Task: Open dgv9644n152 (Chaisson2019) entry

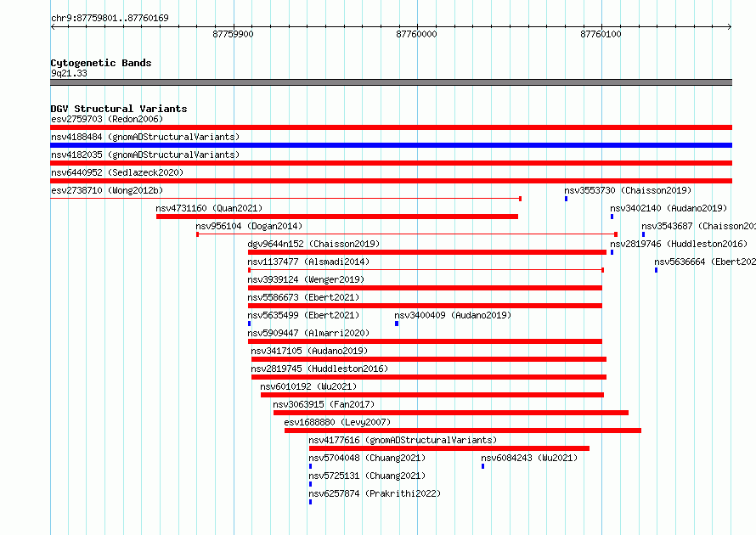Action: click(313, 244)
